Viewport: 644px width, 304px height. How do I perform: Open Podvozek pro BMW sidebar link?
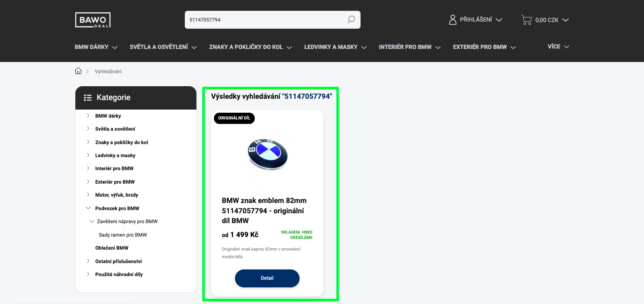tap(117, 208)
